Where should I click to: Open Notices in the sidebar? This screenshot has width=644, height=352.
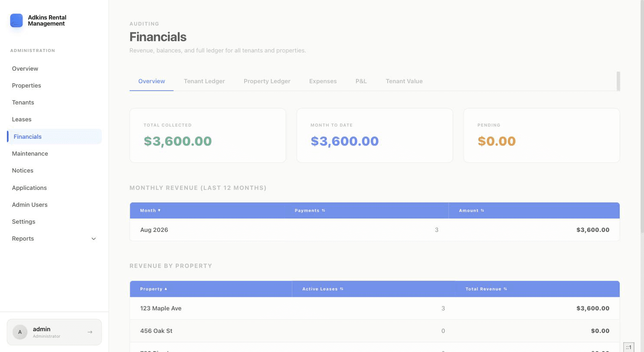coord(54,170)
